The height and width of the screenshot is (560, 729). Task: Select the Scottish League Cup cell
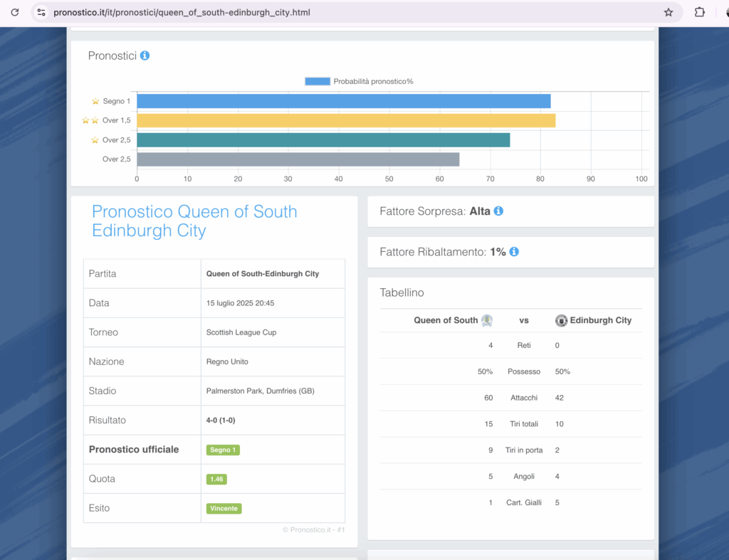point(273,332)
